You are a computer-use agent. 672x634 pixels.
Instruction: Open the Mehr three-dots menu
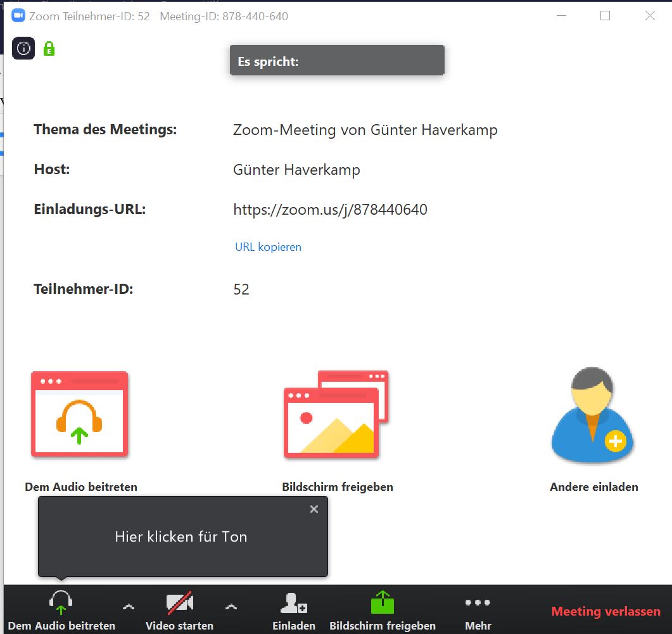478,612
